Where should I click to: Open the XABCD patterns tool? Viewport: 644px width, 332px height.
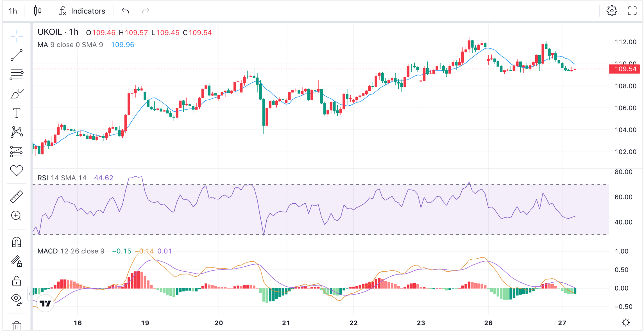(x=17, y=132)
